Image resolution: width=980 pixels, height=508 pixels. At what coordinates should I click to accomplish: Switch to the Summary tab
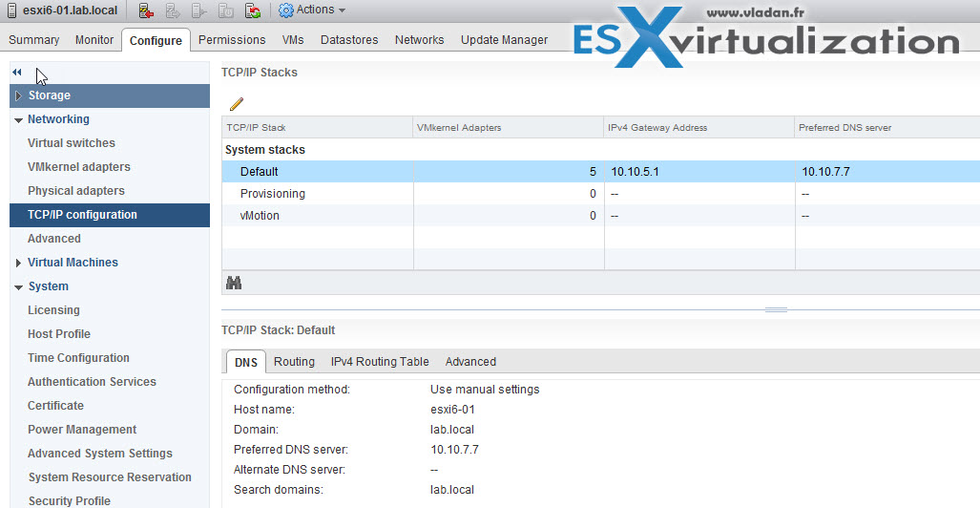point(33,40)
